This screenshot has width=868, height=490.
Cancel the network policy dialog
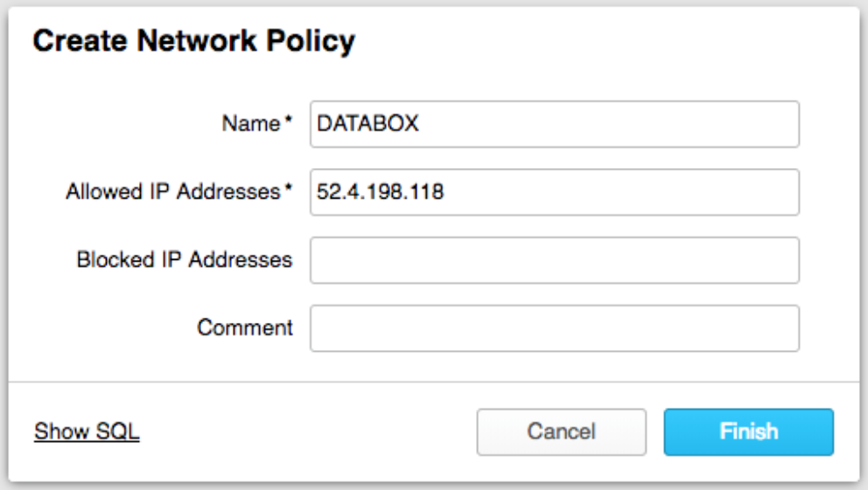561,431
